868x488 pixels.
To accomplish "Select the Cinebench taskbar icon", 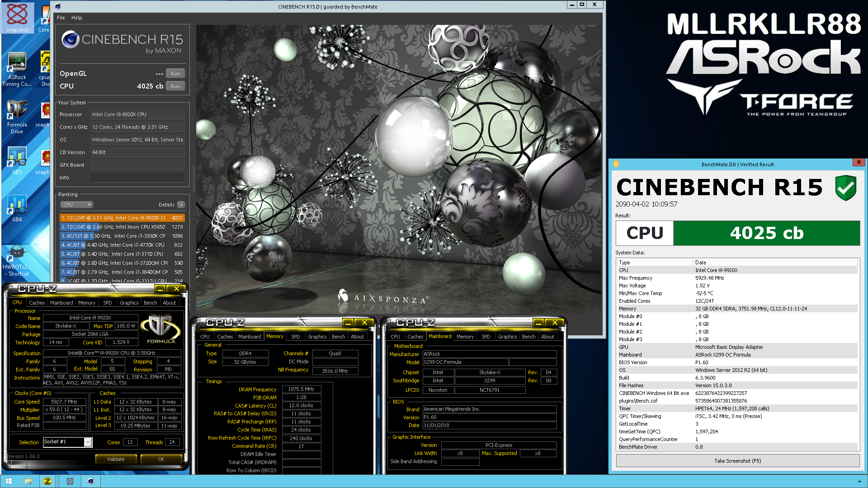I will coord(90,481).
